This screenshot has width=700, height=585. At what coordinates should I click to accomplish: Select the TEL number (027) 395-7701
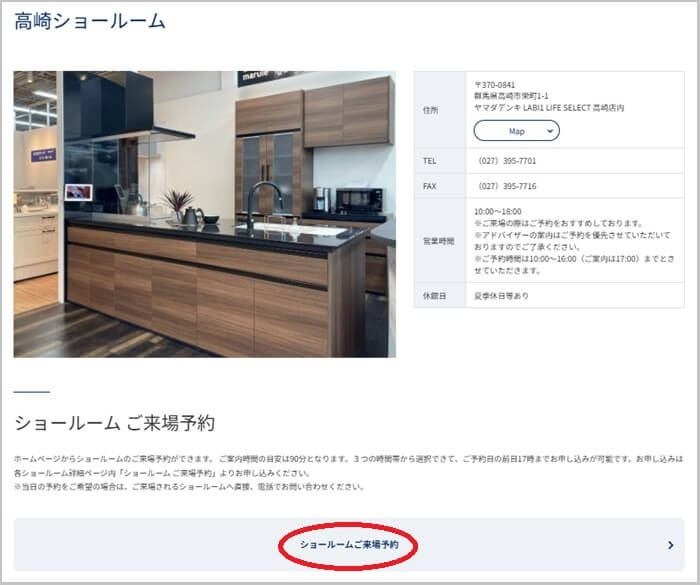(507, 160)
